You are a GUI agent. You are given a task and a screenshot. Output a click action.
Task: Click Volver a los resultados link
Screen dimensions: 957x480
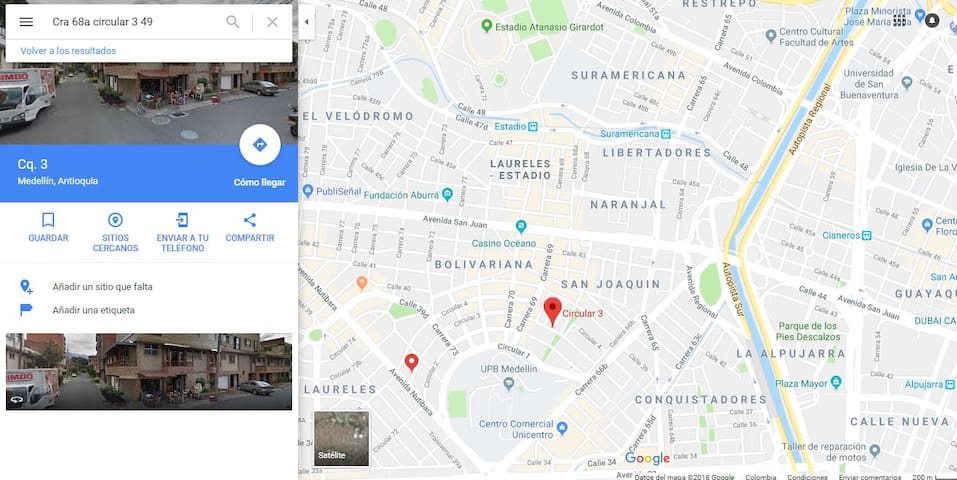click(68, 51)
